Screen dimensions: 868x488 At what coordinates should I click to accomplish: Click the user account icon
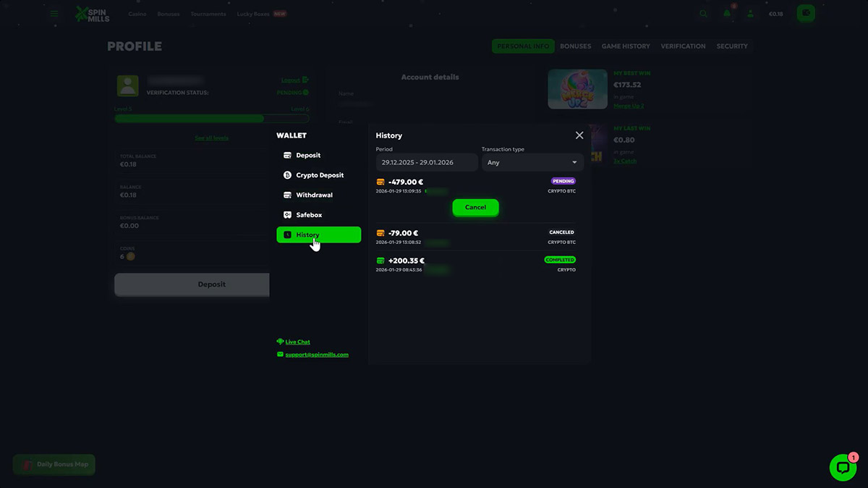click(x=751, y=14)
